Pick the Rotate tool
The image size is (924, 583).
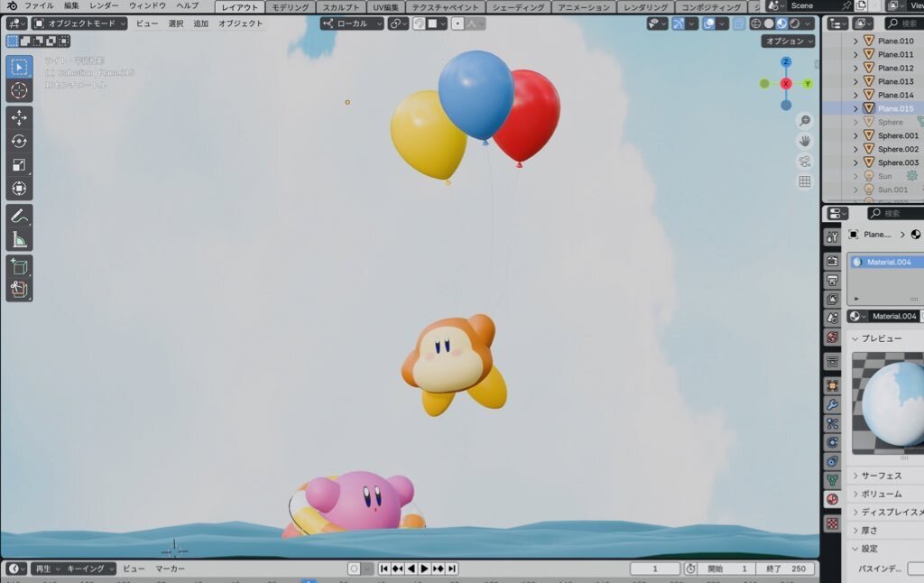[19, 142]
